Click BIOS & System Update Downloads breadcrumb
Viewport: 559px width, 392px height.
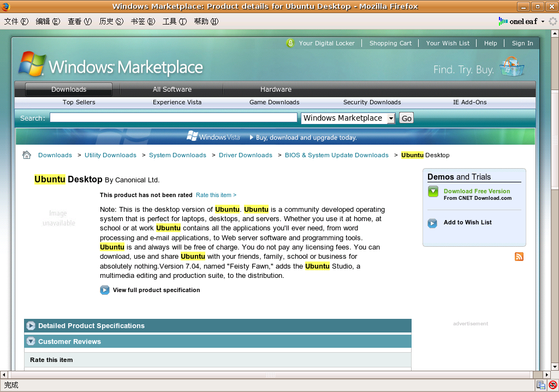336,155
